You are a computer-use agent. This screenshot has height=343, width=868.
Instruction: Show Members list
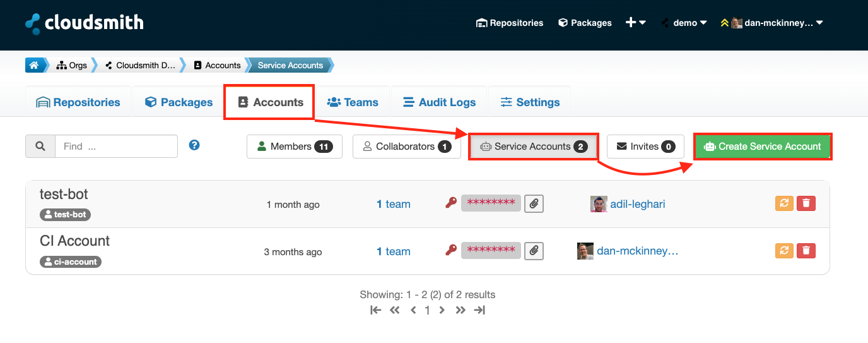295,147
